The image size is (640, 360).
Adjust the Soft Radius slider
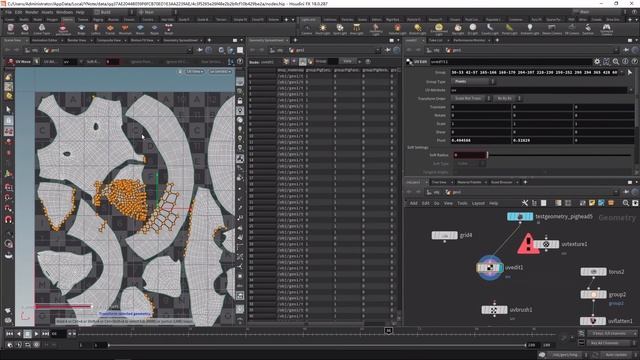(x=559, y=155)
